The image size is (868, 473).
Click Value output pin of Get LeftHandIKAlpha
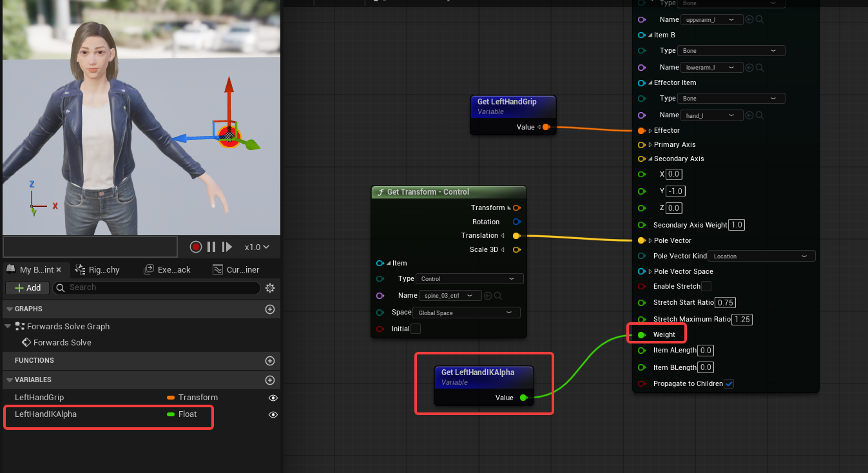click(x=524, y=398)
